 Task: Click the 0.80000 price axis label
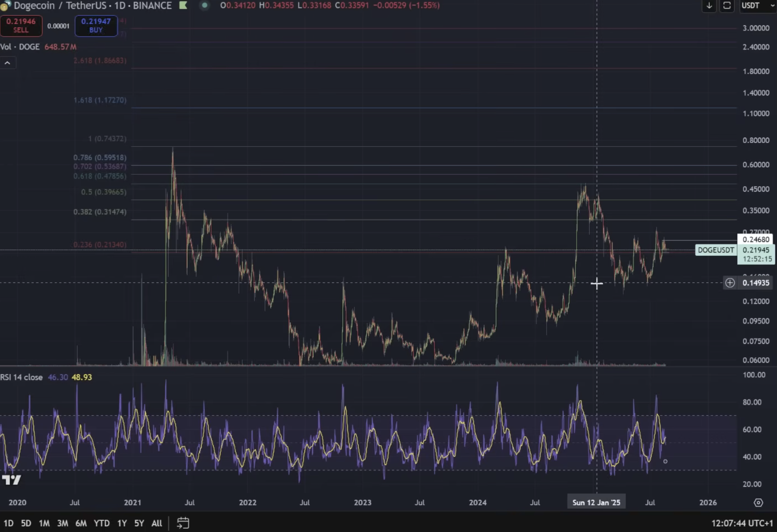[756, 140]
